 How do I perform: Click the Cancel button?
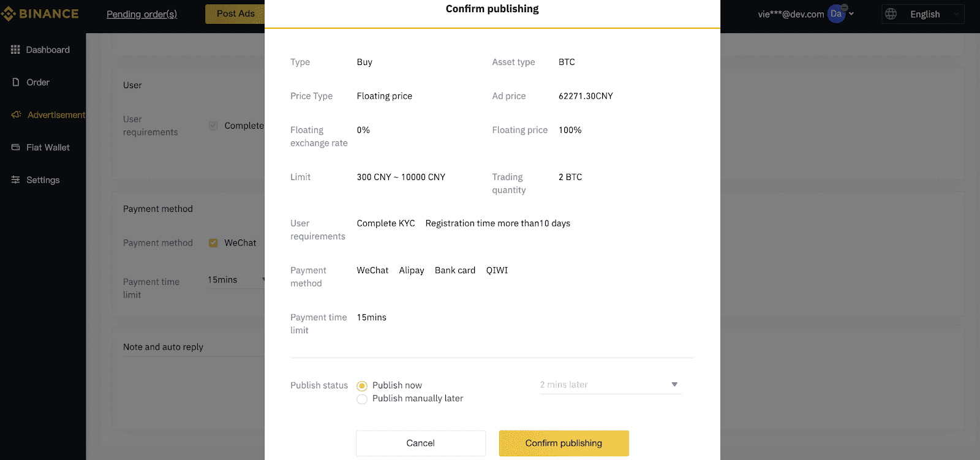pyautogui.click(x=421, y=443)
